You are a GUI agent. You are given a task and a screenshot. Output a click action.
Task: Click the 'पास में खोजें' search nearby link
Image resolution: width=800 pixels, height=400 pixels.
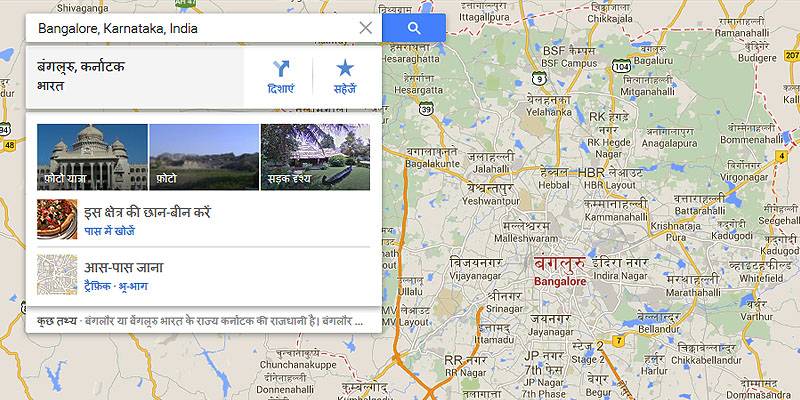(x=110, y=232)
